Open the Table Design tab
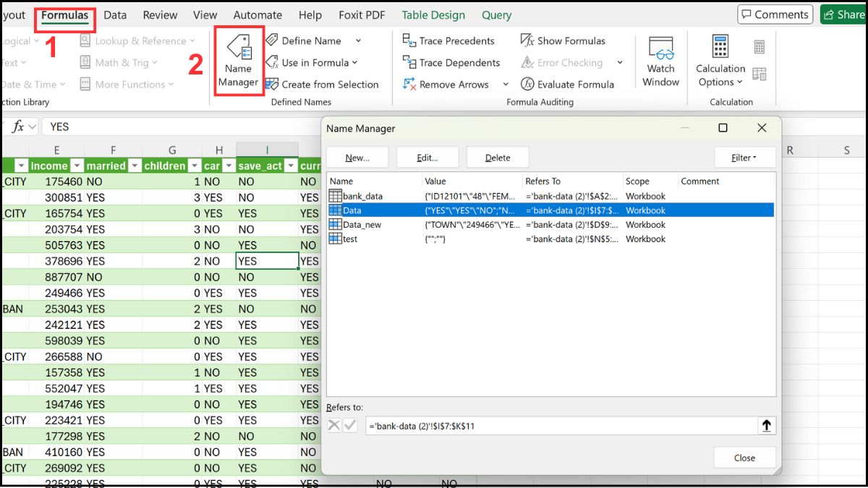Screen dimensions: 868x488 click(x=433, y=14)
